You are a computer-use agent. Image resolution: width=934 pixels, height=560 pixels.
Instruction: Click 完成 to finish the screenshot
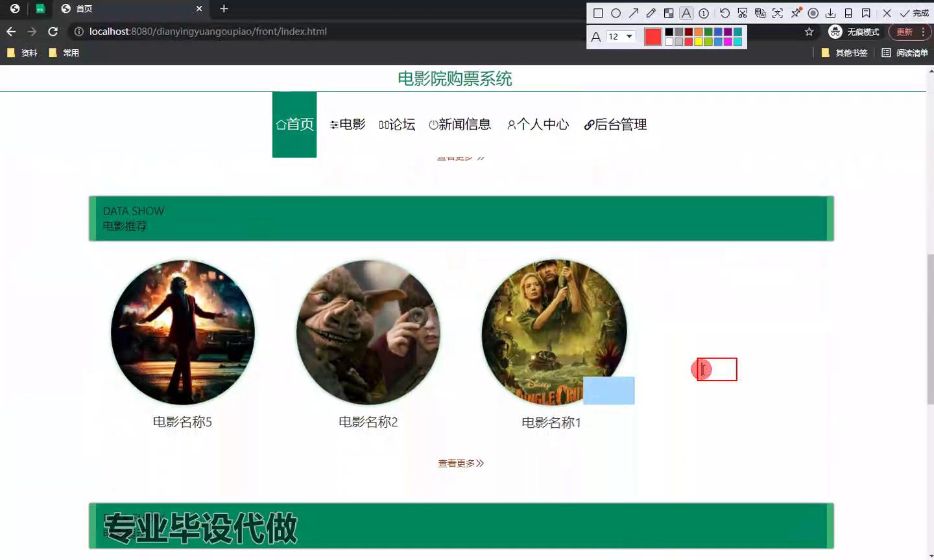pyautogui.click(x=914, y=13)
